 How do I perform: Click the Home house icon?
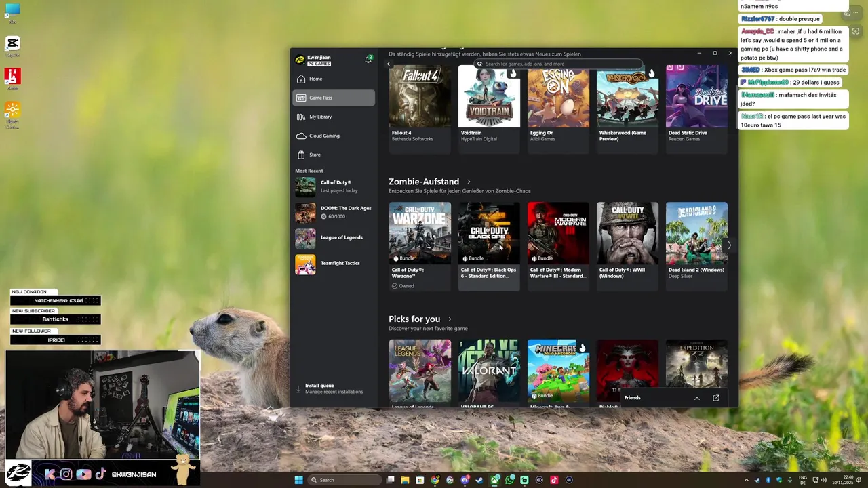pyautogui.click(x=301, y=79)
